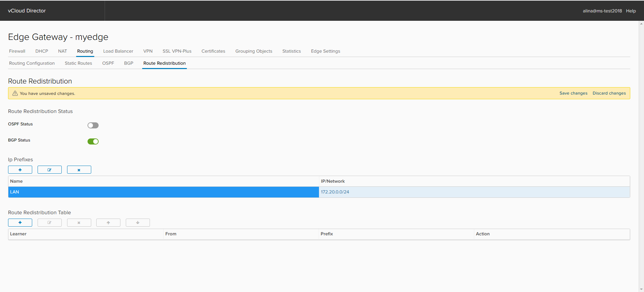Screen dimensions: 644x292
Task: Click the scrollbar up arrow
Action: point(641,24)
